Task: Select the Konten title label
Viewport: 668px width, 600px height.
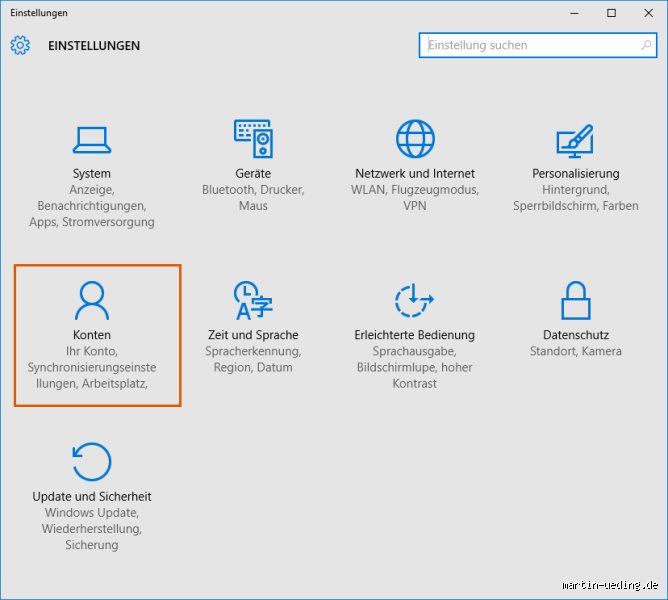Action: (x=92, y=335)
